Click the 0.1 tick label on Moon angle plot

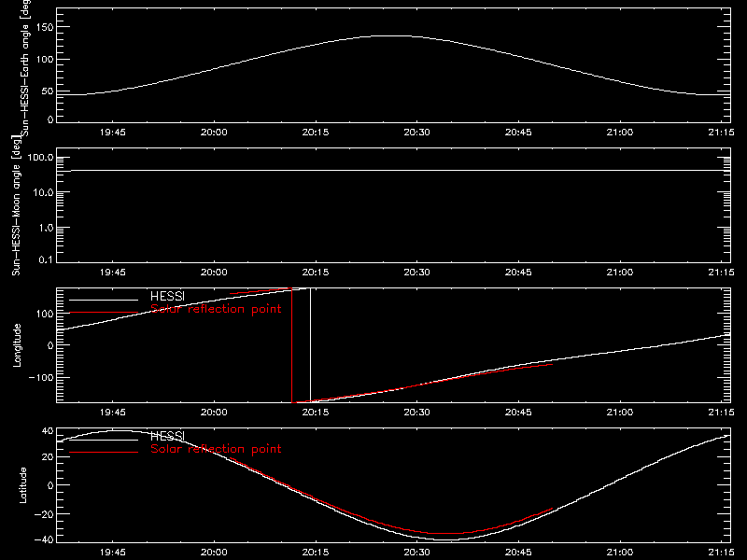(x=46, y=259)
